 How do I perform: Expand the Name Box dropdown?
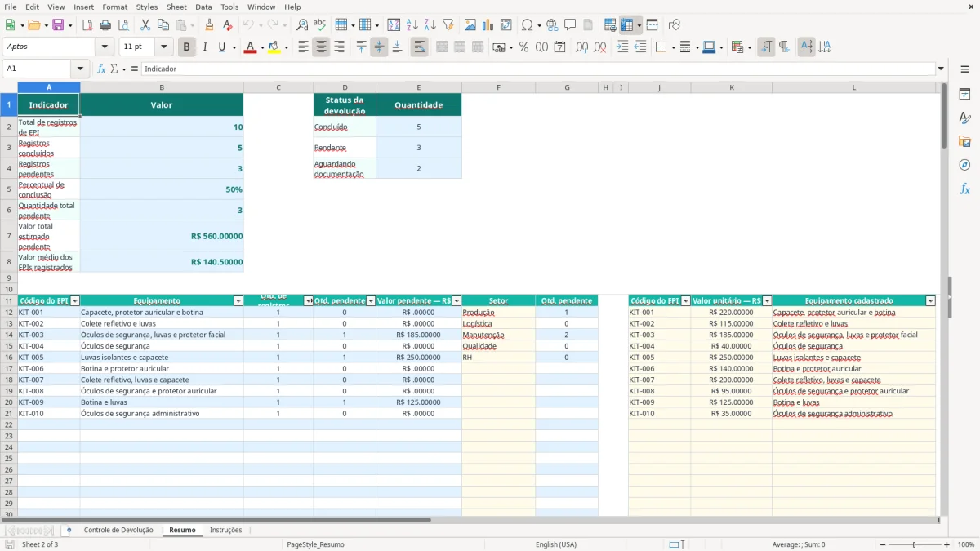point(80,69)
